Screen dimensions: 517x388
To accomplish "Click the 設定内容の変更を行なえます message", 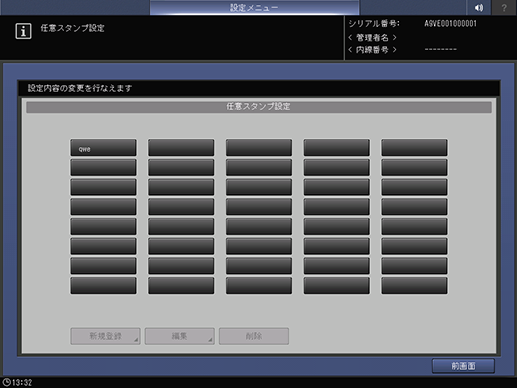I will (x=80, y=88).
